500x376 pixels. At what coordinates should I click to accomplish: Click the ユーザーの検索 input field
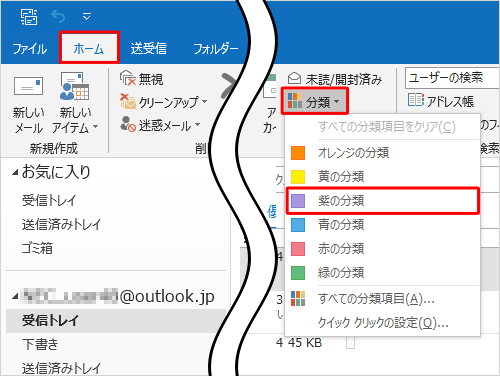click(452, 78)
